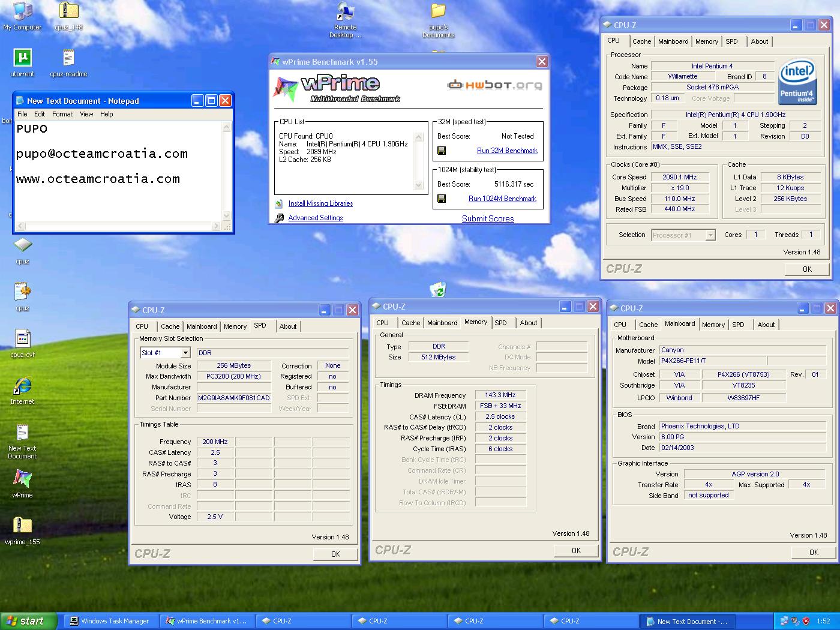The image size is (840, 630).
Task: Click Run 32M Benchmark link
Action: [507, 151]
